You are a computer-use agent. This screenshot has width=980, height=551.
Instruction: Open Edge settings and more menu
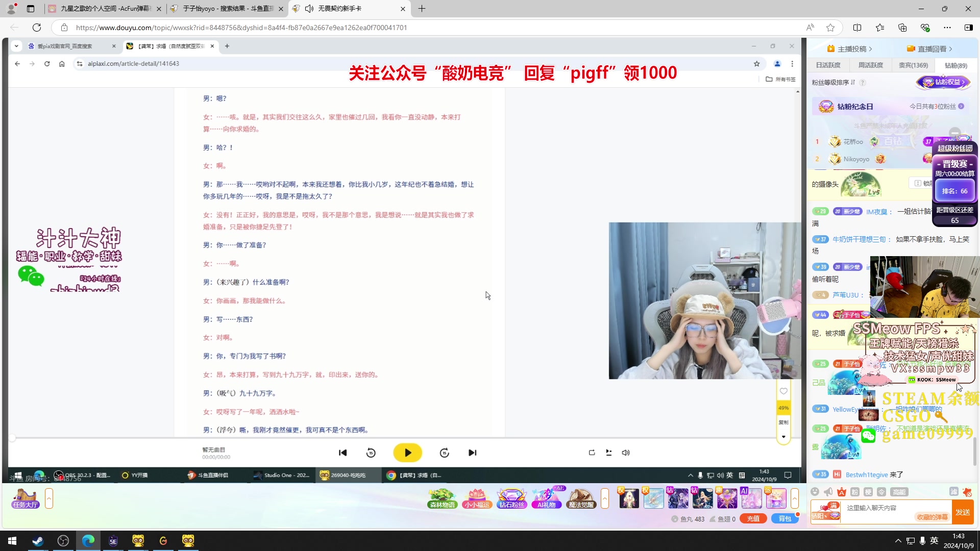(947, 28)
